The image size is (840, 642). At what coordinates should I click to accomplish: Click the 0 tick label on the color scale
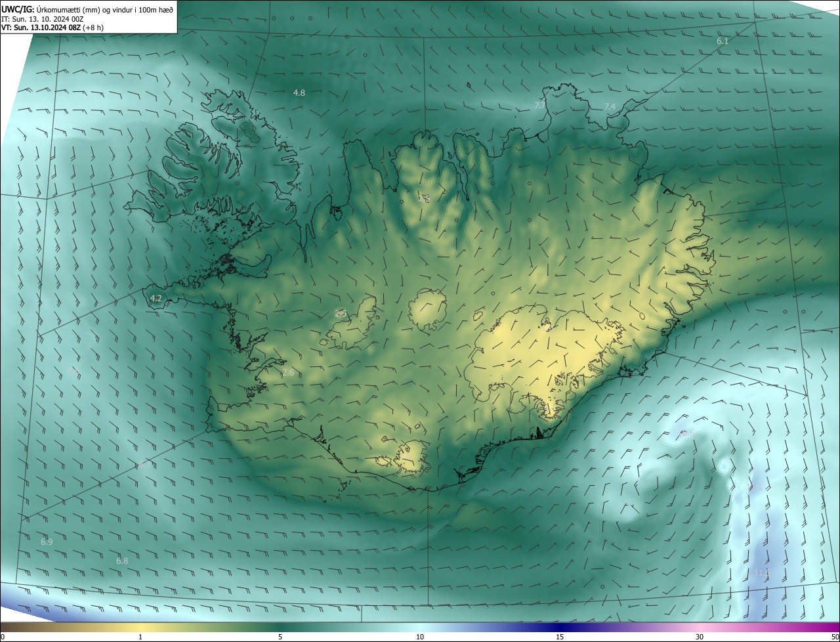click(x=3, y=637)
